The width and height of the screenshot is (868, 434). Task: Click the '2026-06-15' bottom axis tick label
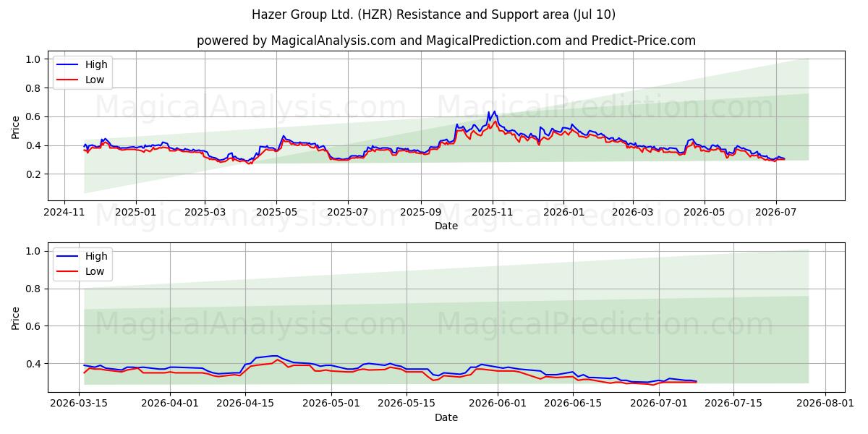[572, 404]
